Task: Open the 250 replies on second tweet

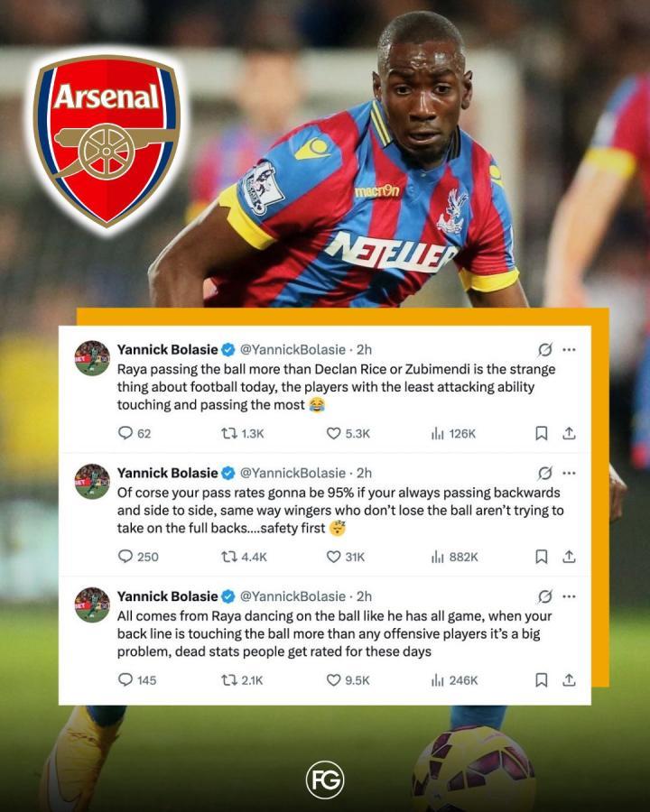Action: [x=138, y=557]
